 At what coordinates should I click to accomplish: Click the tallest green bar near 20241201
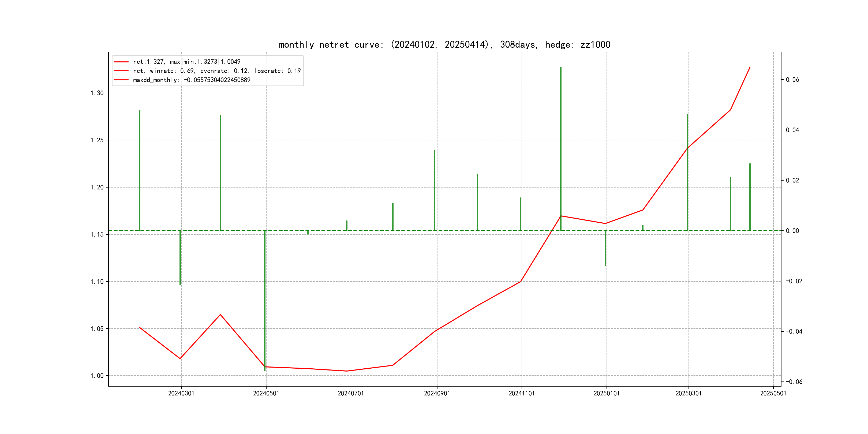561,148
